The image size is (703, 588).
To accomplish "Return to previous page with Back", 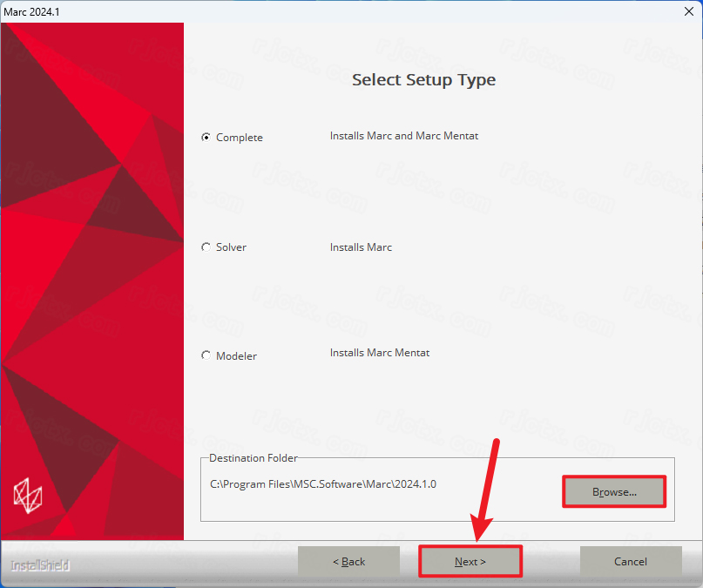I will click(348, 561).
